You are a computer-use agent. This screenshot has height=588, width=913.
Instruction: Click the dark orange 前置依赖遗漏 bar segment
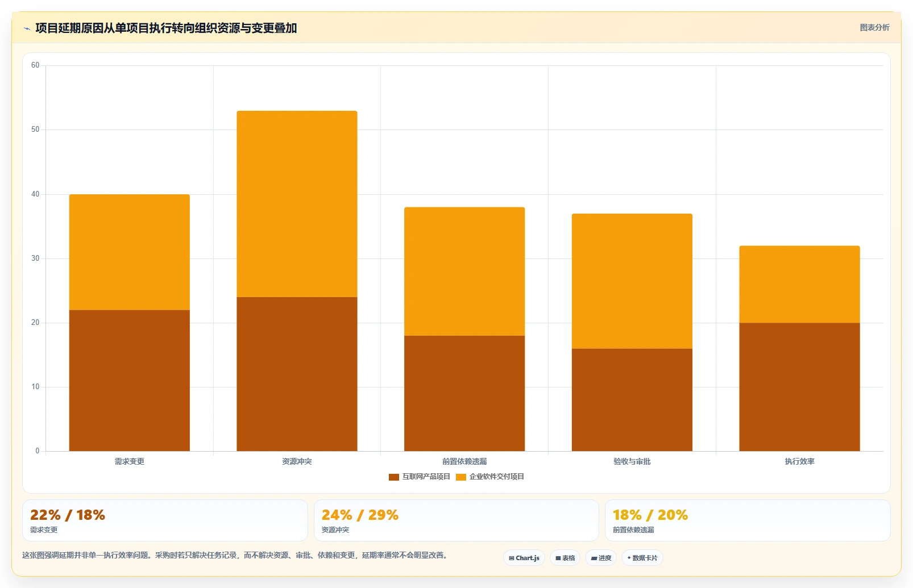[464, 393]
